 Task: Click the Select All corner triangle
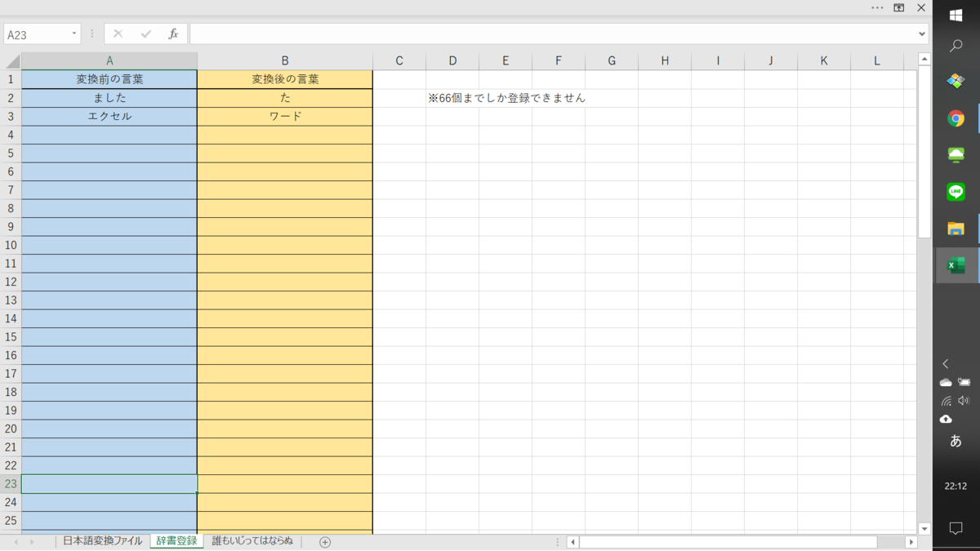click(11, 61)
